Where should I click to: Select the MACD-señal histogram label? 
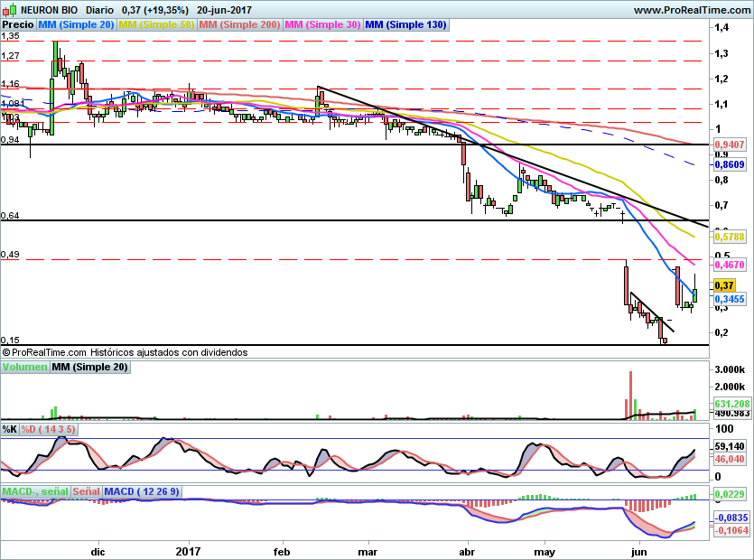point(34,491)
